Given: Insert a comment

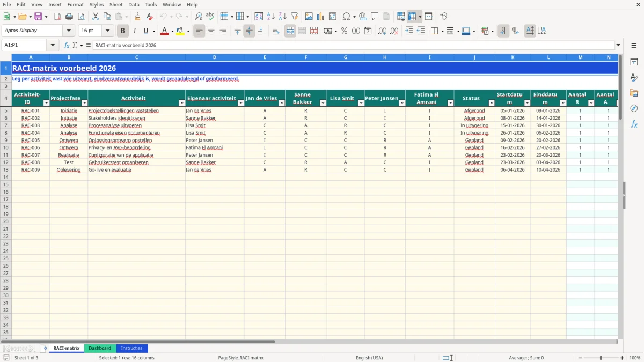Looking at the screenshot, I should 375,17.
